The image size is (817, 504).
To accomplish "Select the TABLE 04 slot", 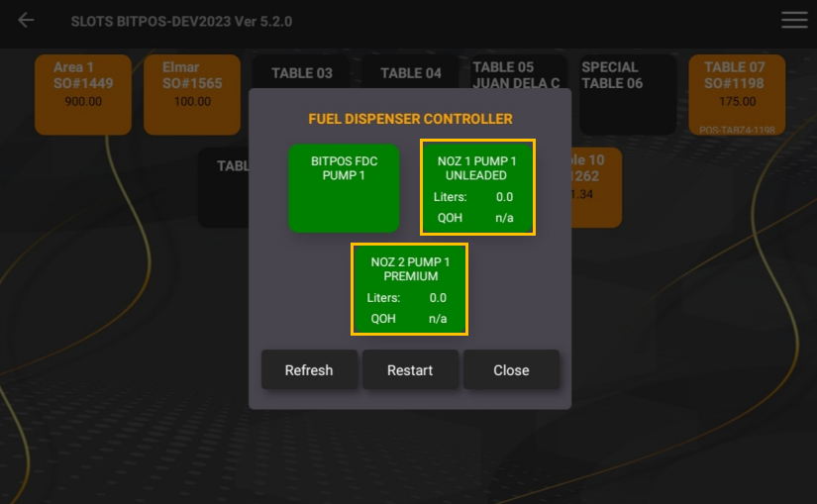I will (x=411, y=72).
